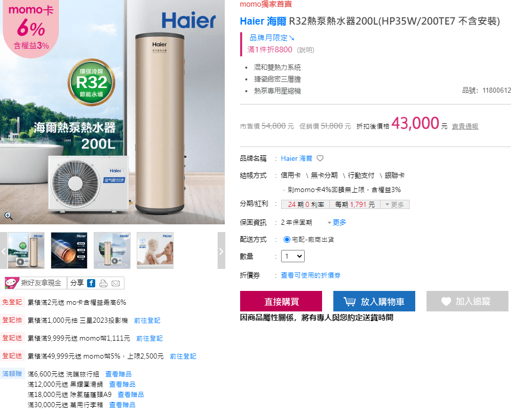Share product via Facebook icon
This screenshot has width=511, height=420.
[x=91, y=283]
